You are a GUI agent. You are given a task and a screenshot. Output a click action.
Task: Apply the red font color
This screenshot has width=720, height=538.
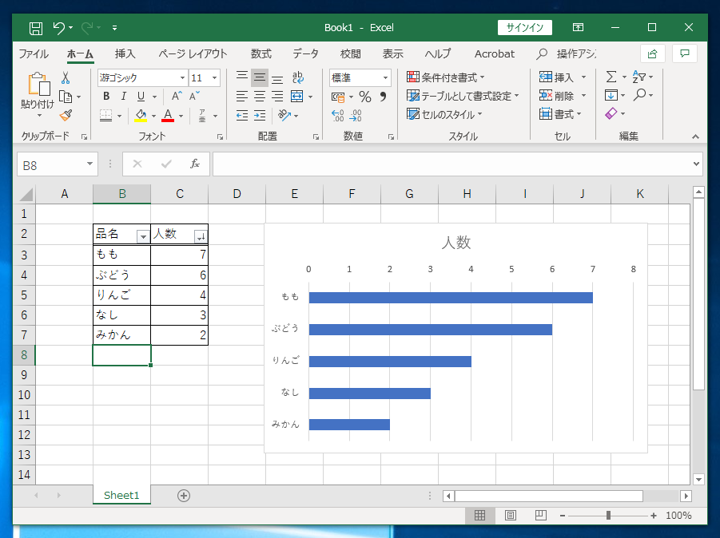point(168,115)
